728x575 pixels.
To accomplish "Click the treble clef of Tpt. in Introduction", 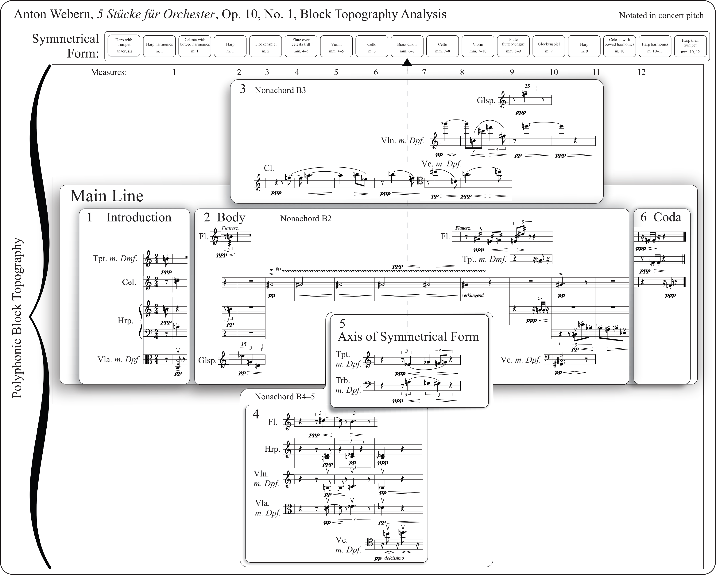I will coord(148,259).
